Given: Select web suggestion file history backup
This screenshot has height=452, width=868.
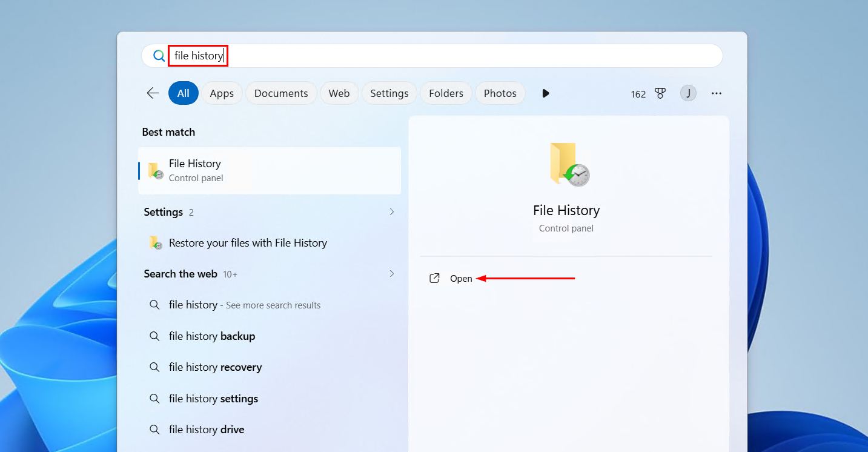Looking at the screenshot, I should pos(270,336).
